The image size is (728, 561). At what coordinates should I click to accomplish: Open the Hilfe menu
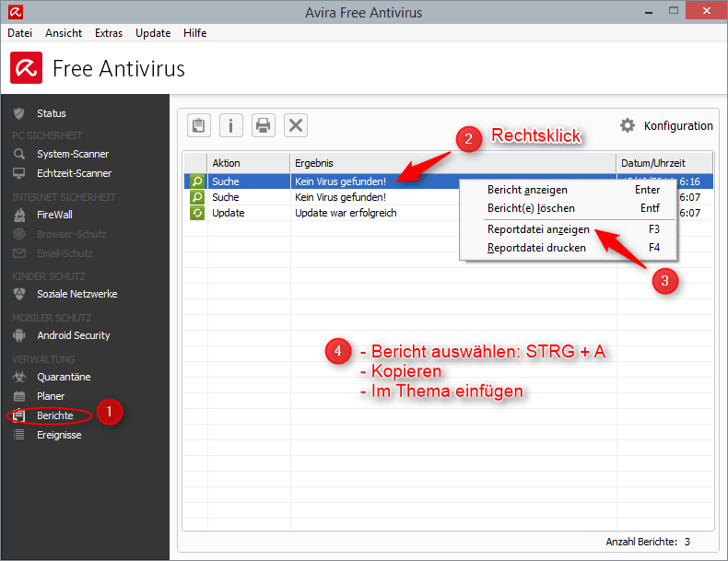(x=195, y=33)
